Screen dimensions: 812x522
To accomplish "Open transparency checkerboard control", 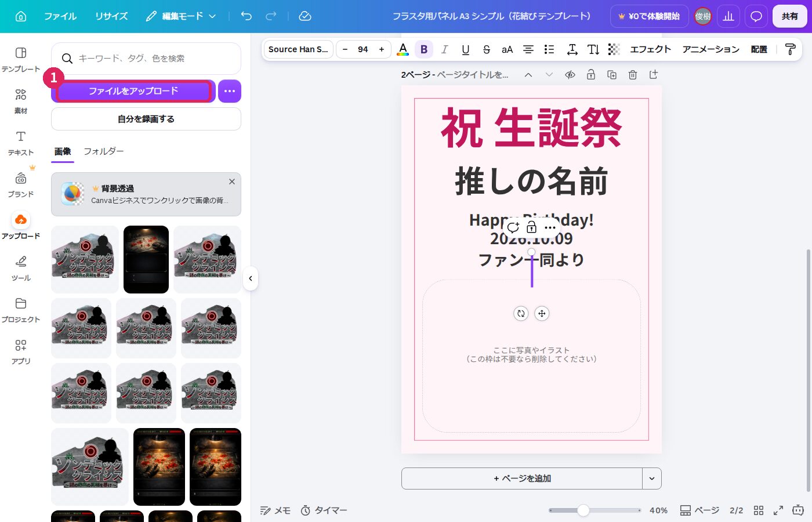I will [614, 49].
